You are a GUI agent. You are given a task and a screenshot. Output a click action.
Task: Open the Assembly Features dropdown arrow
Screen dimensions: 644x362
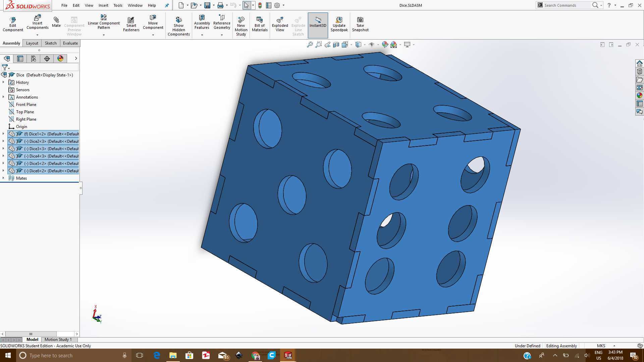pyautogui.click(x=202, y=35)
